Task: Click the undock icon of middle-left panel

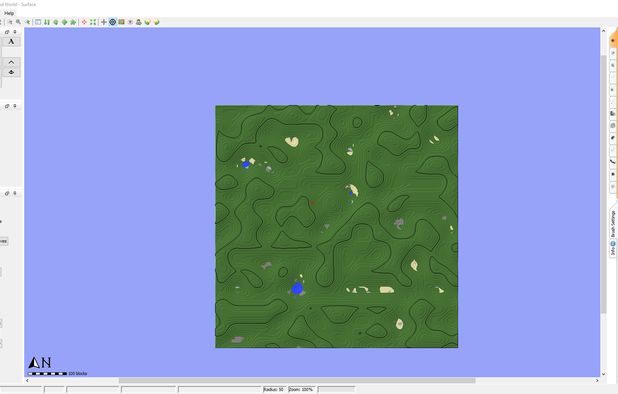Action: (7, 106)
